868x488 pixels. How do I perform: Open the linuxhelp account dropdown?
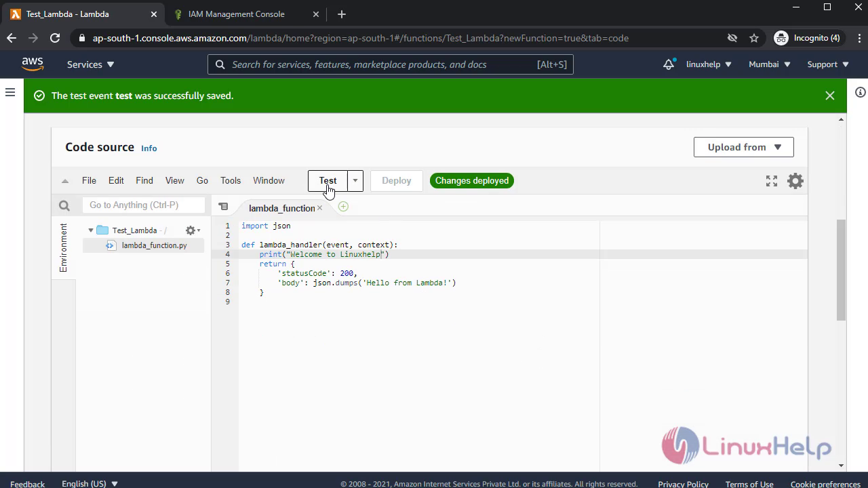pos(709,64)
